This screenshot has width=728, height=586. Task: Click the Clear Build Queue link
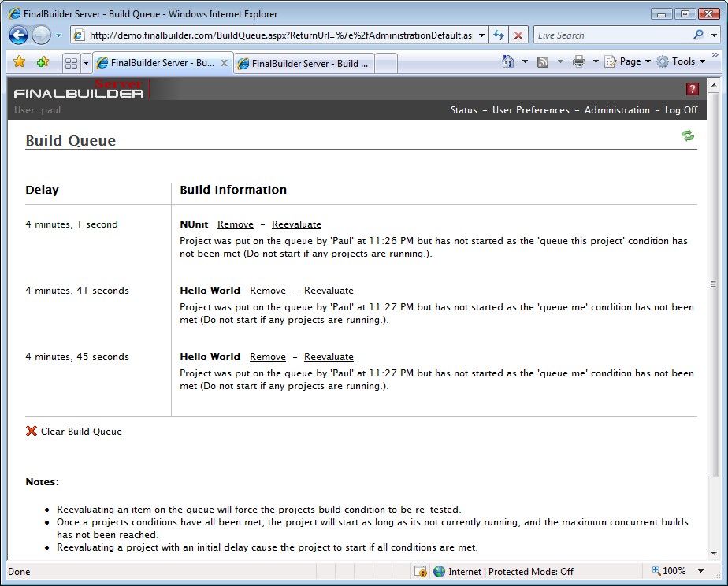(81, 432)
